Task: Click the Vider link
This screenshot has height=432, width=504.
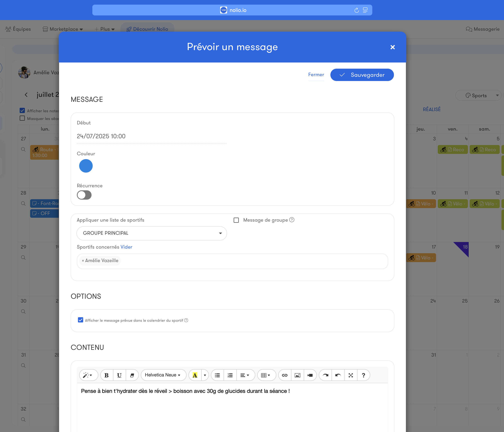Action: click(126, 247)
